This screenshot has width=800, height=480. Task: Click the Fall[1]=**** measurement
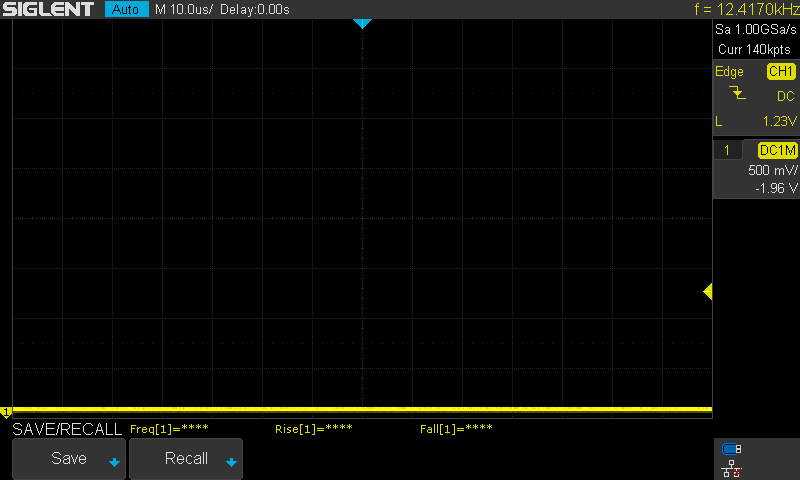coord(456,429)
